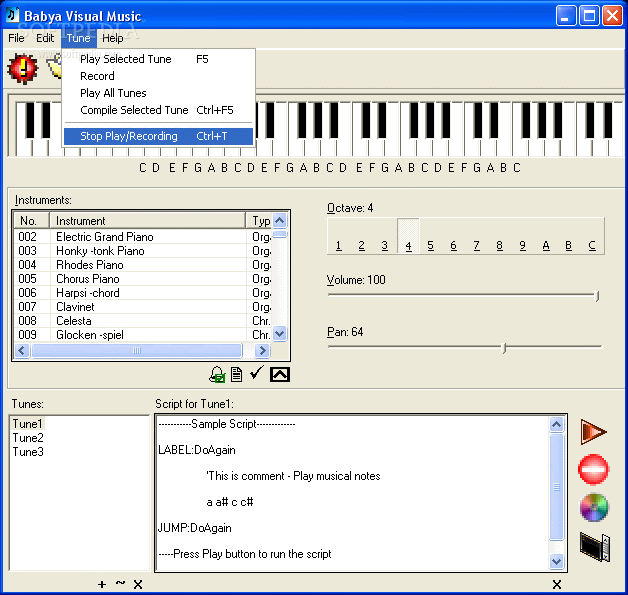Click the Pan slider thumb
This screenshot has height=595, width=628.
coord(505,348)
